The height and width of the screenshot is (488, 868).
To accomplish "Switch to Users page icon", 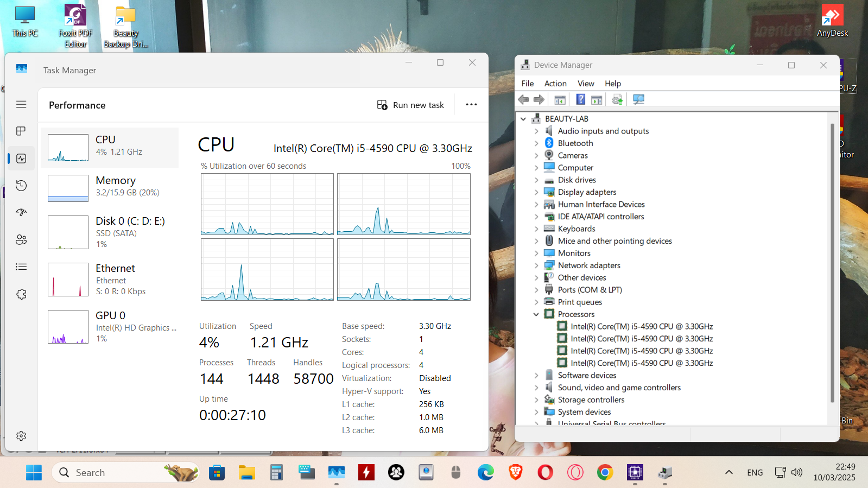I will pos(21,240).
